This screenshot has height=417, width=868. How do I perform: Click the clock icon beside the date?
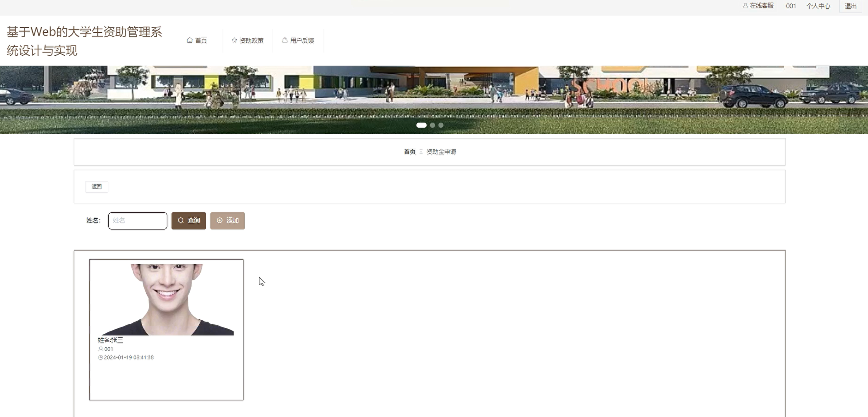(100, 357)
